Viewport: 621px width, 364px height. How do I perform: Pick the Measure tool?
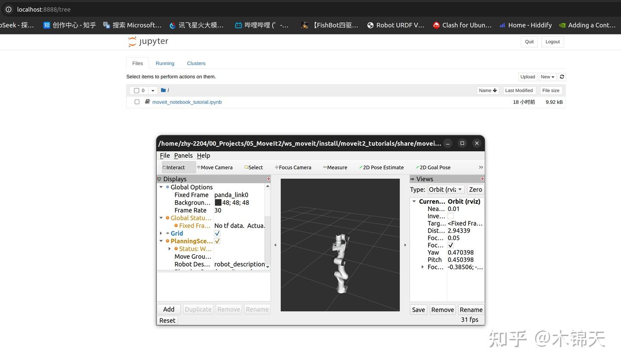[x=336, y=167]
